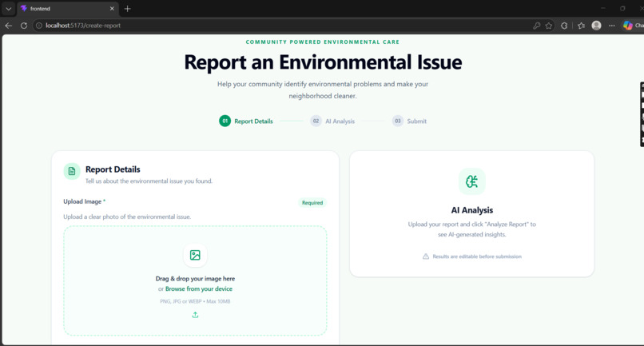Click 'PNG, JPG or WEBP • Max 10MB' text
The height and width of the screenshot is (346, 644).
(195, 301)
